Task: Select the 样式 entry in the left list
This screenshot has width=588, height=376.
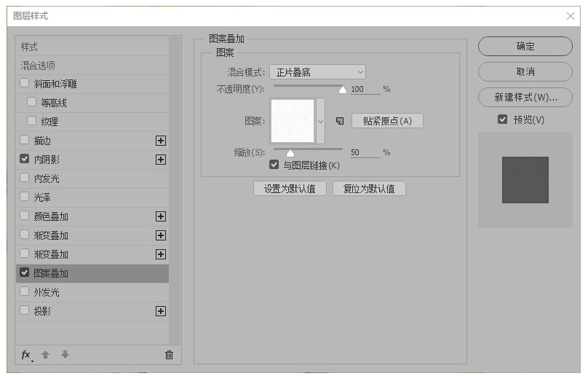Action: point(92,47)
